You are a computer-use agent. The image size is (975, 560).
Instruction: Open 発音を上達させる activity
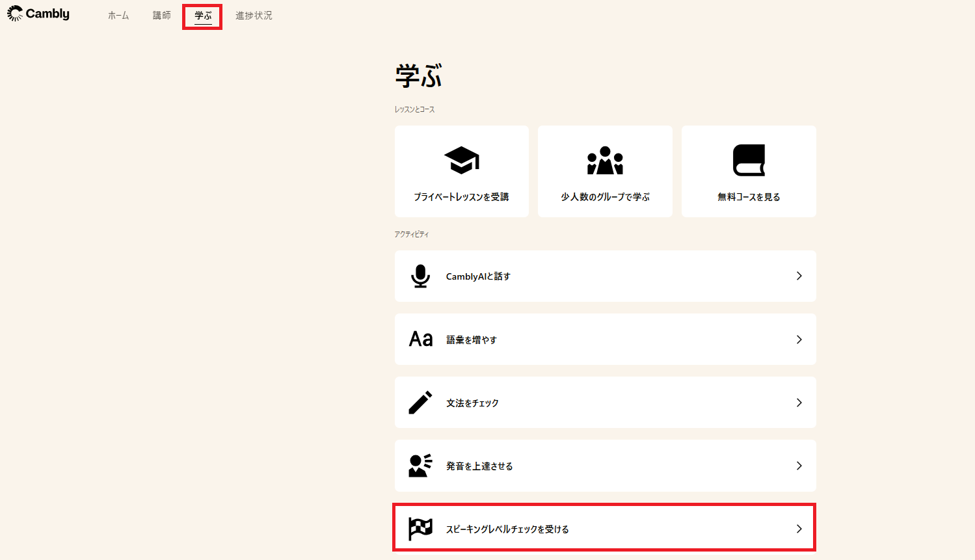tap(606, 466)
